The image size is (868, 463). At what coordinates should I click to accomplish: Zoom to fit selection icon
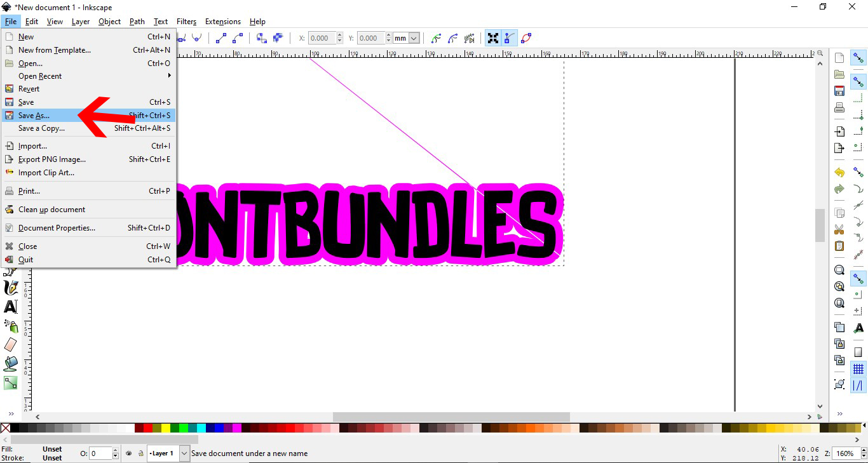839,270
